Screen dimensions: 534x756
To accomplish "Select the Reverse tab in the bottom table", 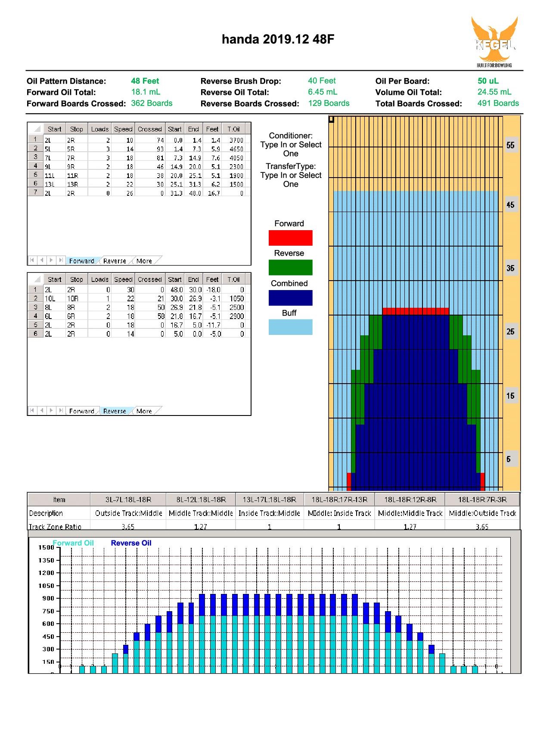I will coord(115,411).
